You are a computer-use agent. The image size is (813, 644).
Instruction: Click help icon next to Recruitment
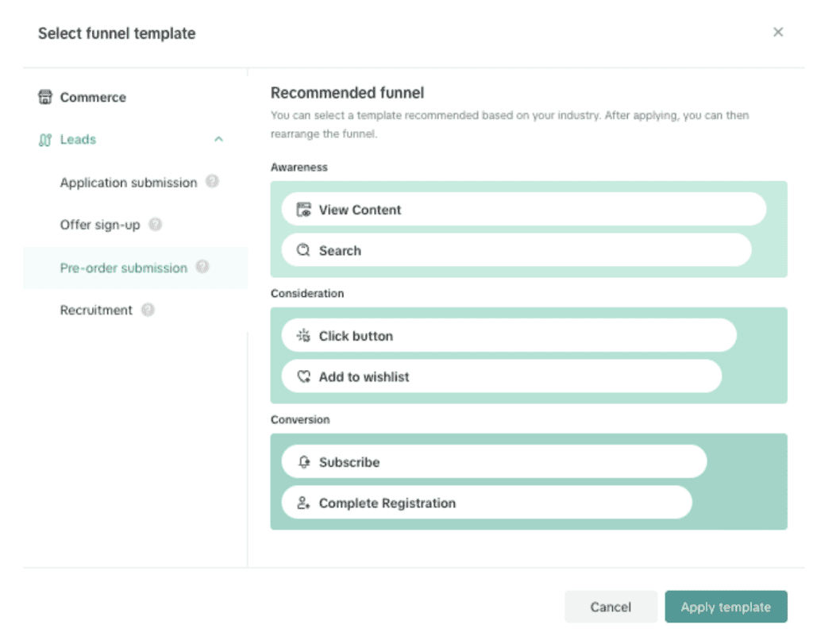148,310
